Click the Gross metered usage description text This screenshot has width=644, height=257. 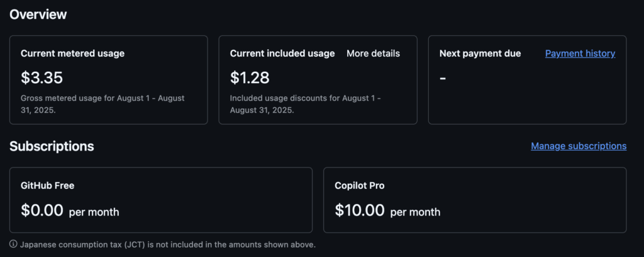pos(103,105)
